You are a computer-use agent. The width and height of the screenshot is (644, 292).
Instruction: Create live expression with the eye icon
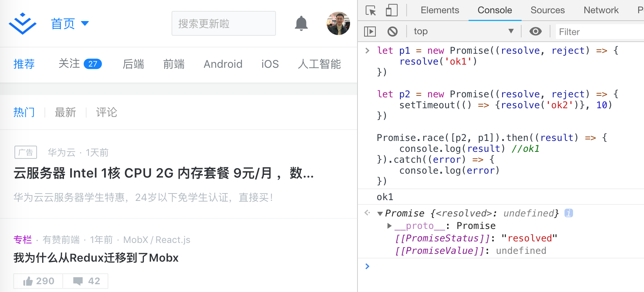point(536,31)
